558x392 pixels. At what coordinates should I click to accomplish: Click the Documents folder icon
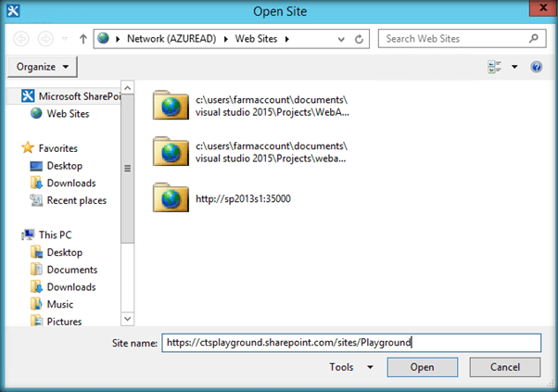tap(36, 270)
